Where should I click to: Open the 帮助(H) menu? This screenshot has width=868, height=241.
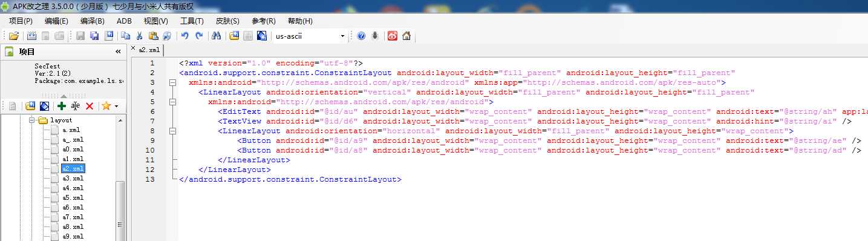[300, 21]
